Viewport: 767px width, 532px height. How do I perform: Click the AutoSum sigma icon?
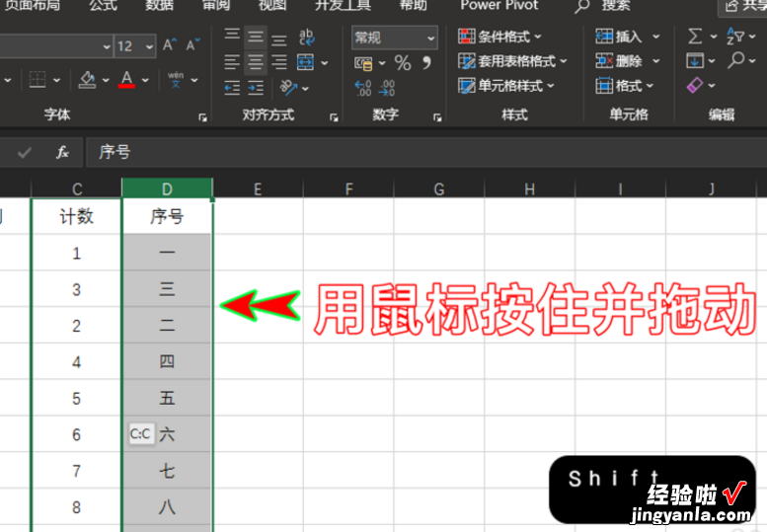tap(695, 37)
